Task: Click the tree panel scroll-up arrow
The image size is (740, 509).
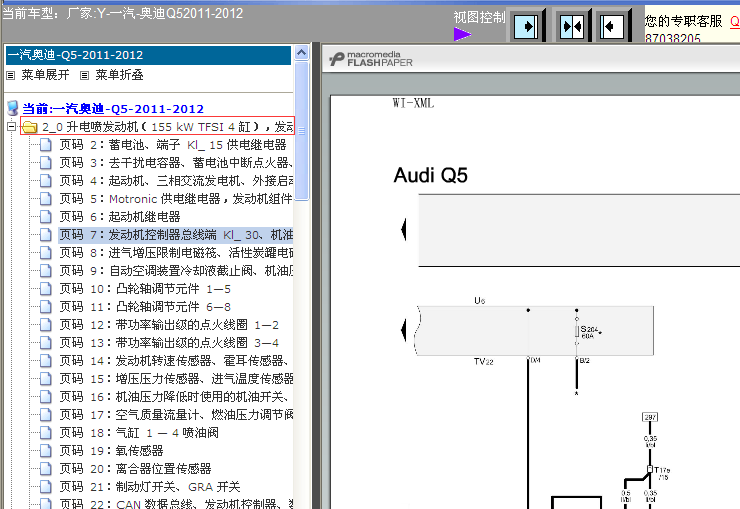Action: (x=302, y=52)
